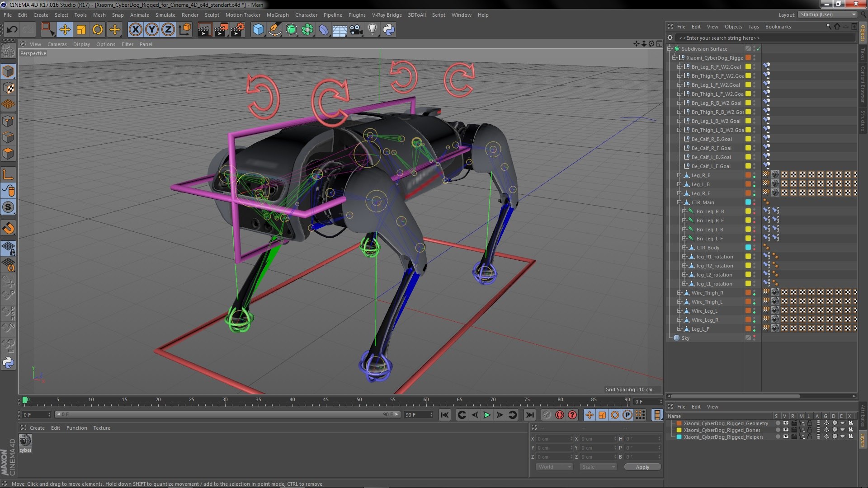
Task: Open the timeline help question icon
Action: pos(572,415)
